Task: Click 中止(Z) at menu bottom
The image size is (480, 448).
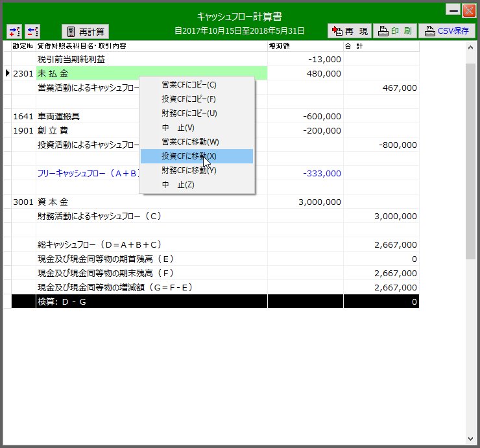Action: click(178, 185)
